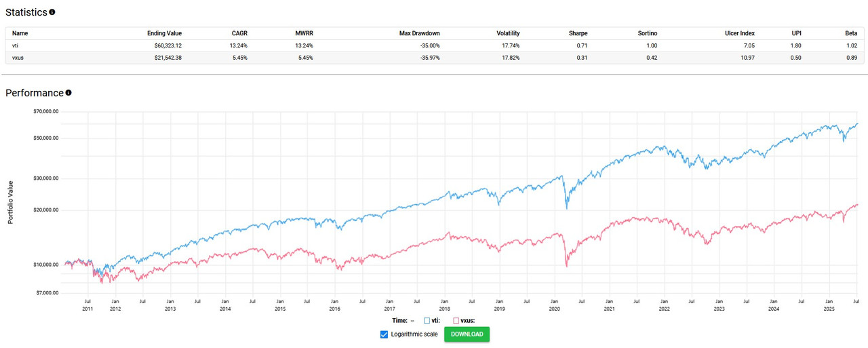Sort by Ending Value column header
The width and height of the screenshot is (868, 348).
164,33
